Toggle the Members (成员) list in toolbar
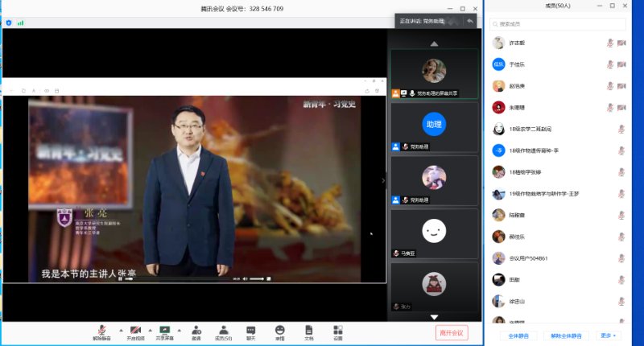The image size is (644, 346). pyautogui.click(x=222, y=332)
